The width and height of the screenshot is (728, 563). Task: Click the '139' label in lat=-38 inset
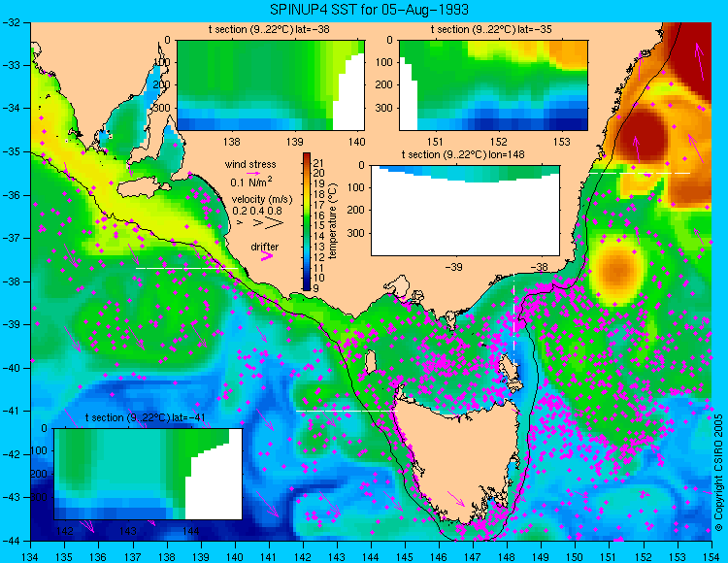pos(294,142)
